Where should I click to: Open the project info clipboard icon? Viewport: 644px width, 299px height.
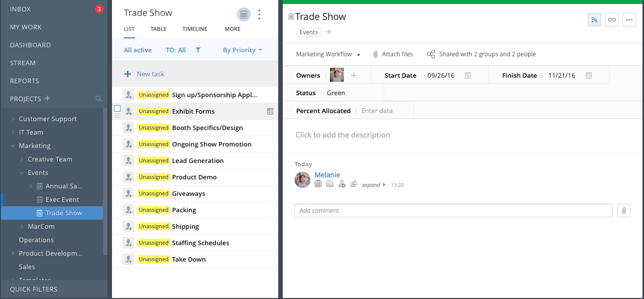[x=243, y=14]
